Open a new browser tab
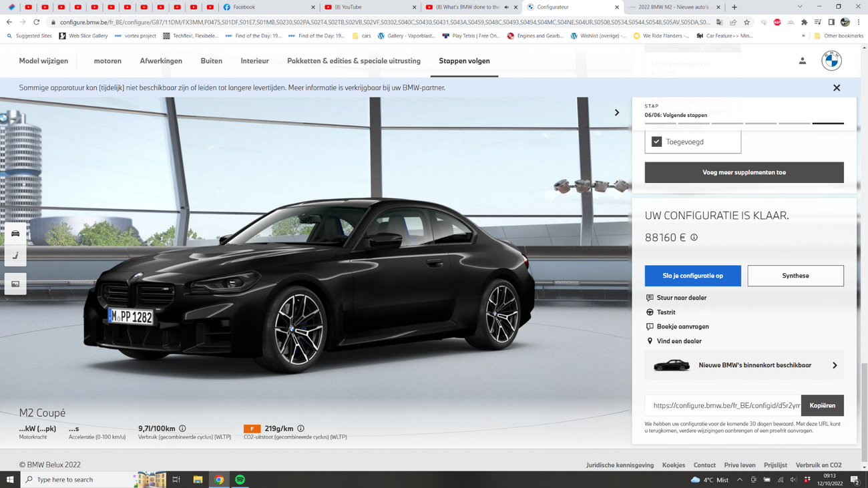868x488 pixels. [x=734, y=7]
